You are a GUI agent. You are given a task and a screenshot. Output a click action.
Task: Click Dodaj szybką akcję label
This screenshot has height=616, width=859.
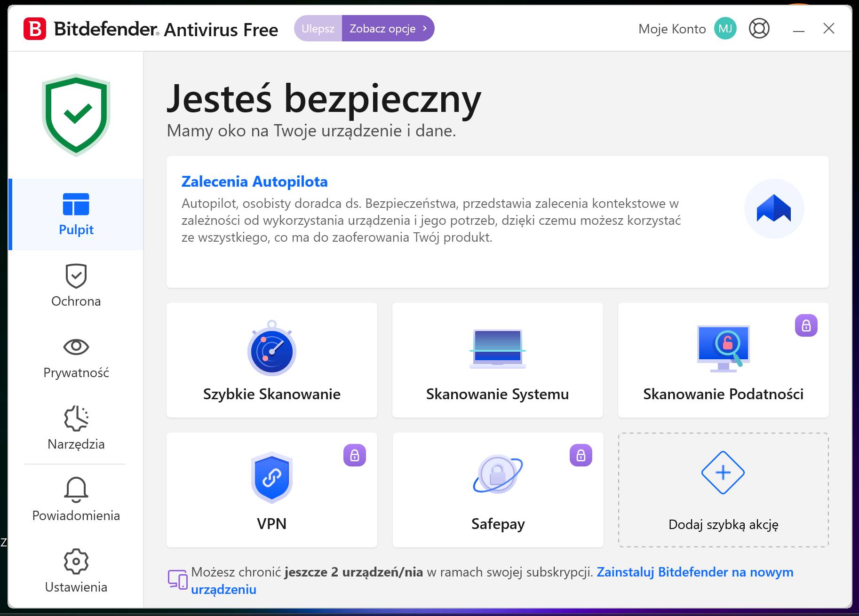(x=723, y=524)
